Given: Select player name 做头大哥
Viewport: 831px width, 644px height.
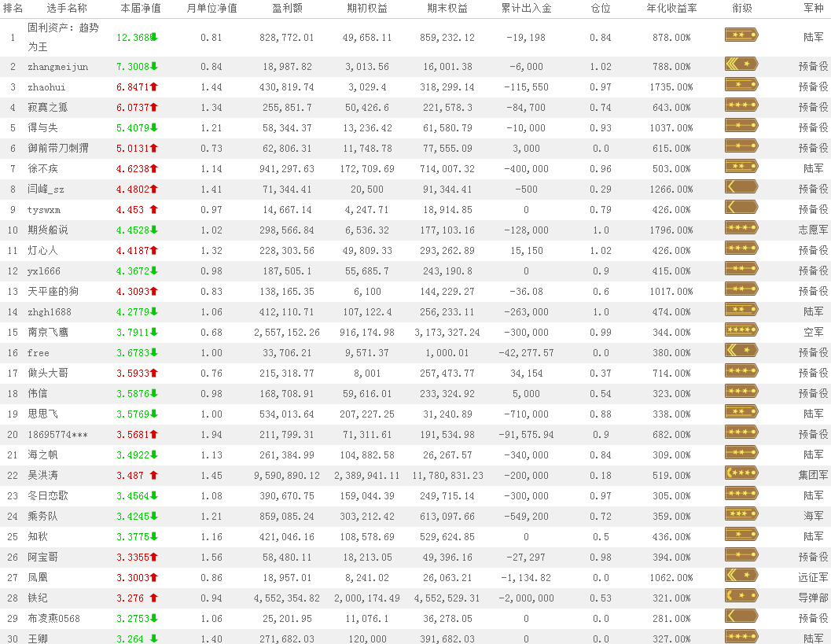Looking at the screenshot, I should point(48,373).
